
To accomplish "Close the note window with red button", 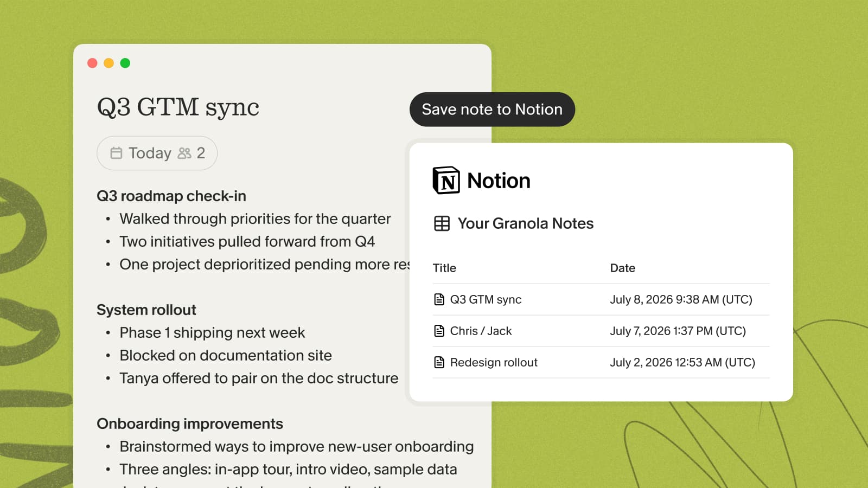I will (92, 63).
